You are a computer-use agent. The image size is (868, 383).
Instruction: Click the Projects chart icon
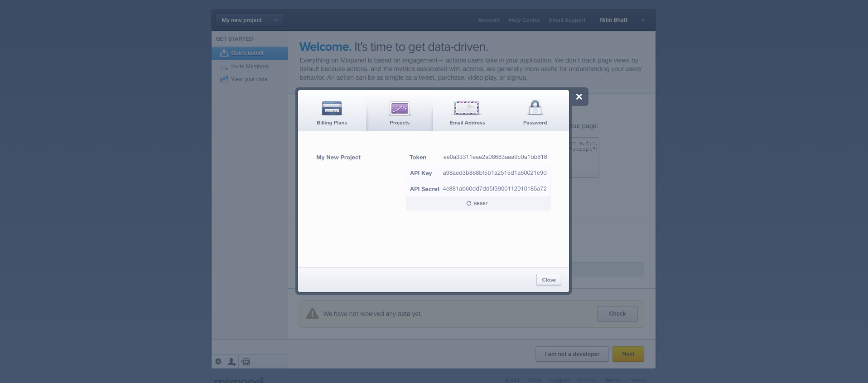click(x=400, y=108)
